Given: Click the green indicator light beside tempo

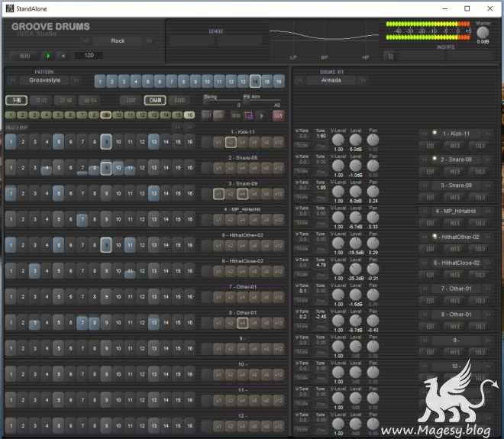Looking at the screenshot, I should 48,56.
